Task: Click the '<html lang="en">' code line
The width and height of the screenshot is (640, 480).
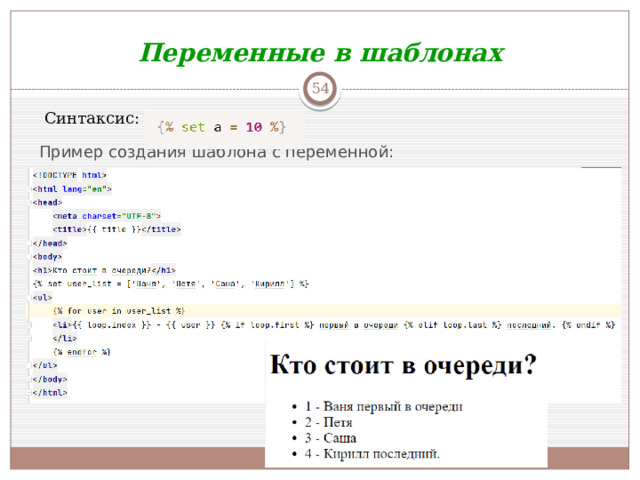Action: [x=72, y=189]
